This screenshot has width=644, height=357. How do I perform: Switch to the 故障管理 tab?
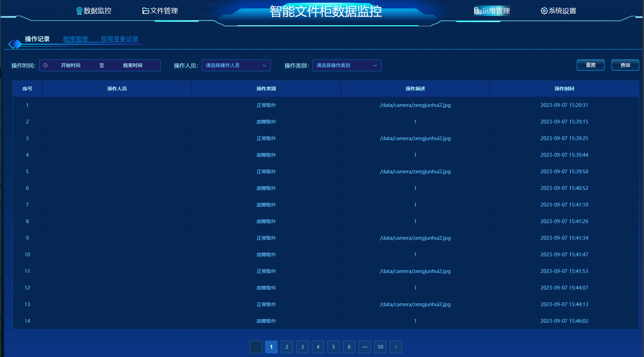point(75,39)
